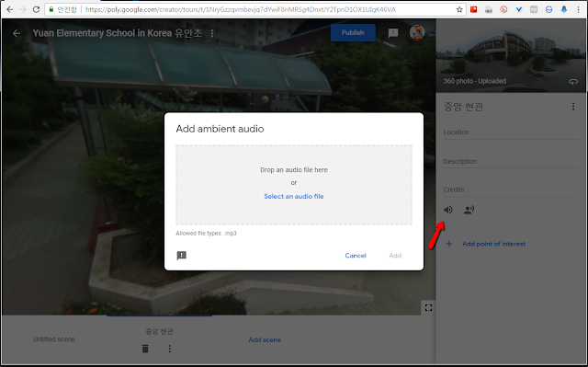Open the user account avatar
588x367 pixels.
pos(417,32)
